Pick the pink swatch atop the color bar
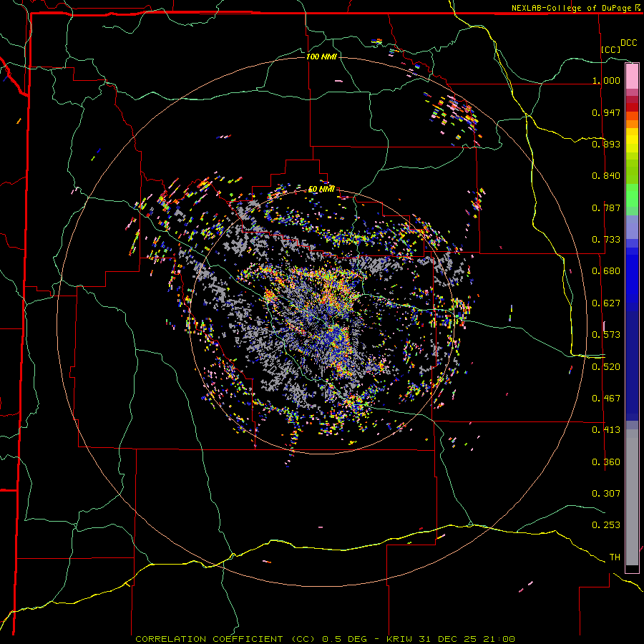644x644 pixels. [632, 76]
